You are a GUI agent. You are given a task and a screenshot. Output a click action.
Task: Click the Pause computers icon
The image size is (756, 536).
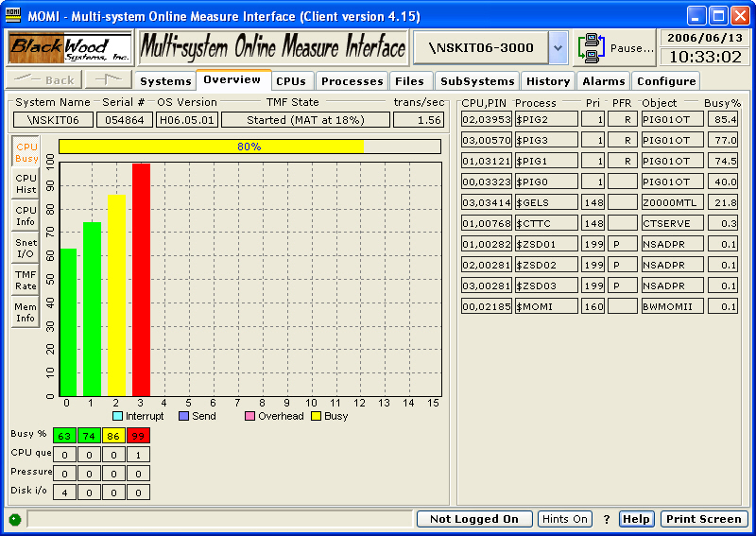[x=592, y=48]
